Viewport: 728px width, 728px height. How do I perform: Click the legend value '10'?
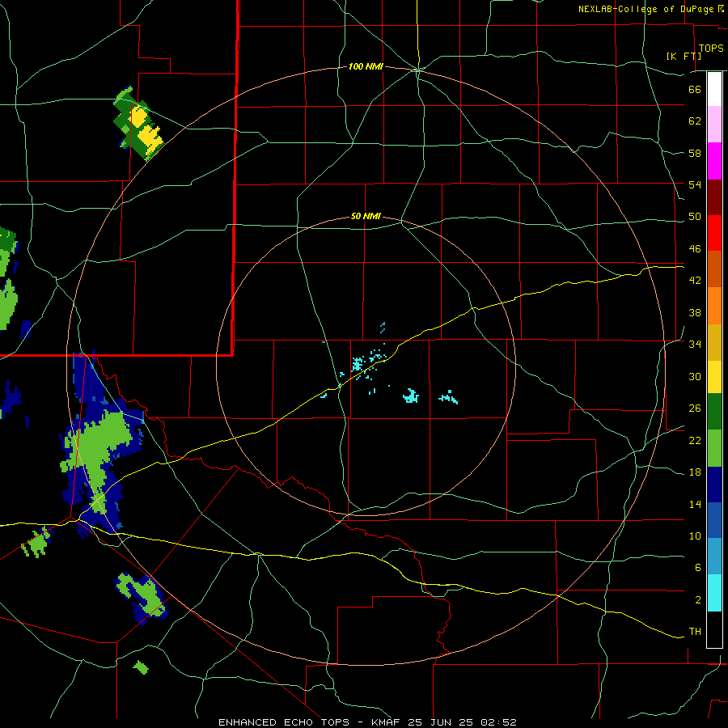click(x=695, y=536)
